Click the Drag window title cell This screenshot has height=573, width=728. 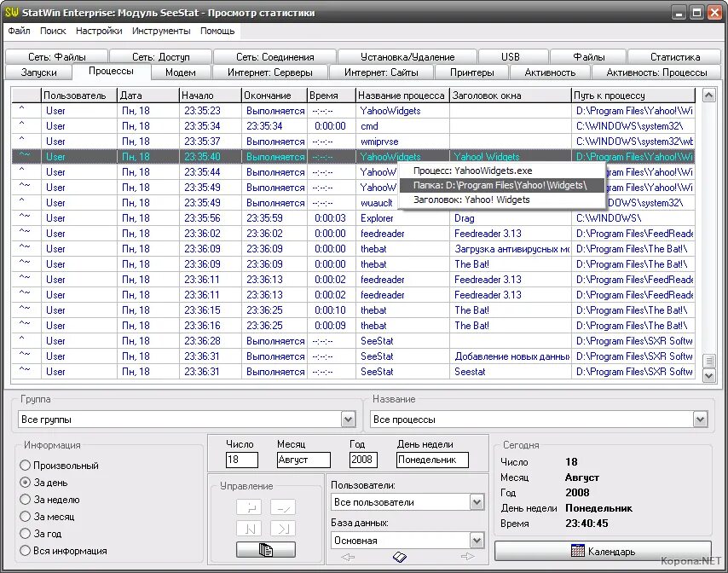(x=511, y=217)
